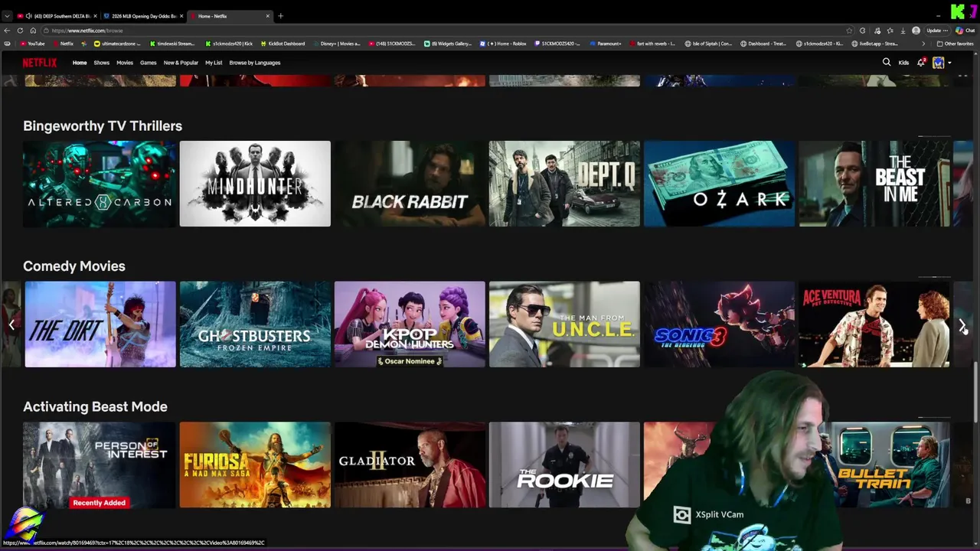This screenshot has width=980, height=551.
Task: Switch to Kids profile link
Action: point(903,63)
